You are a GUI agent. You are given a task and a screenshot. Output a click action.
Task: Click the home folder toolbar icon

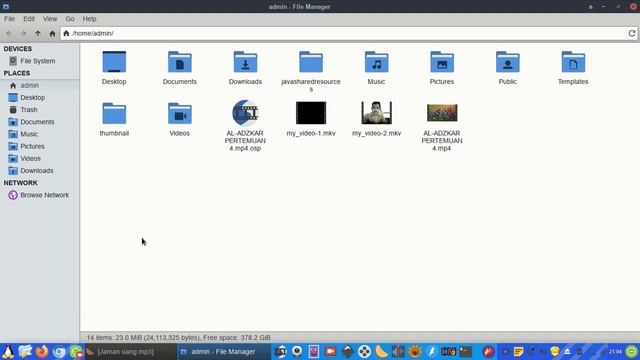pyautogui.click(x=52, y=33)
